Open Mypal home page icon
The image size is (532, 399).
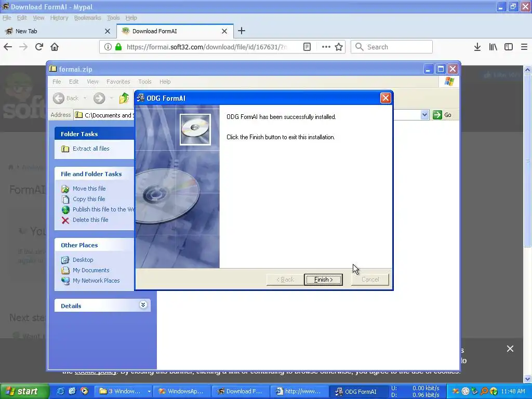tap(55, 47)
